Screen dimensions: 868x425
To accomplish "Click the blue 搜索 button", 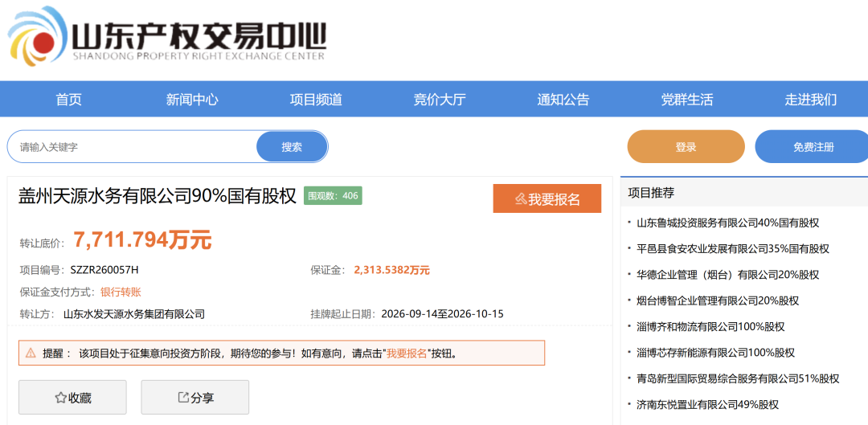I will (x=292, y=147).
